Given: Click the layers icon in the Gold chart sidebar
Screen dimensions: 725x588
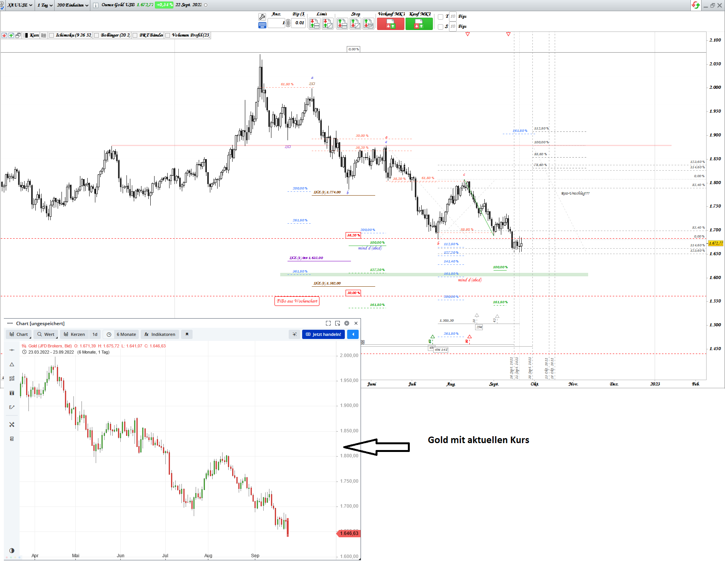Looking at the screenshot, I should [x=12, y=439].
